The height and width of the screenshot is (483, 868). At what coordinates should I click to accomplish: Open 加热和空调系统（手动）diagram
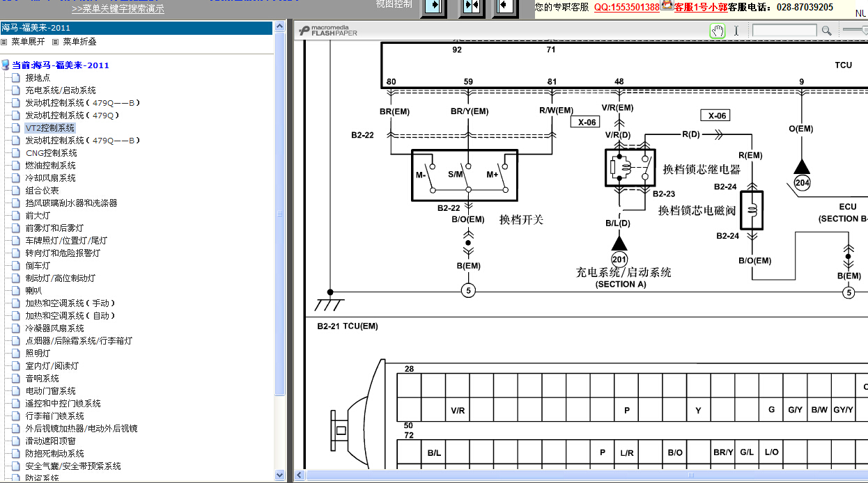pos(71,303)
